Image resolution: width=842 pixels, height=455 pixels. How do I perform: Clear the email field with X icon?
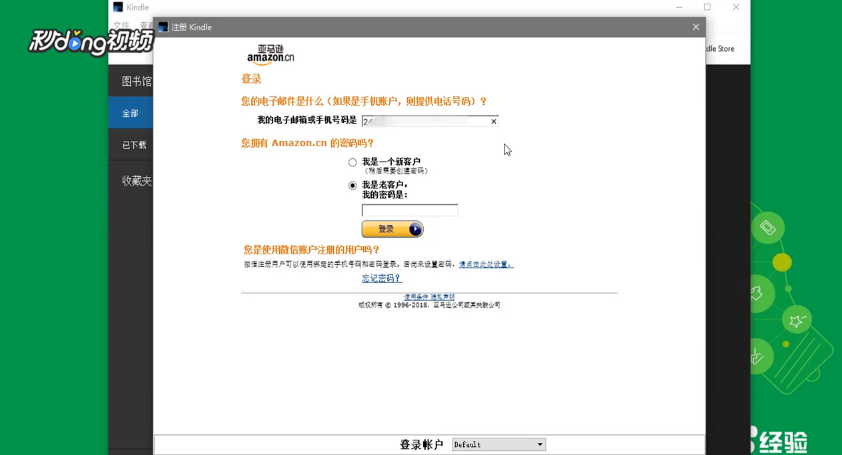pos(493,122)
